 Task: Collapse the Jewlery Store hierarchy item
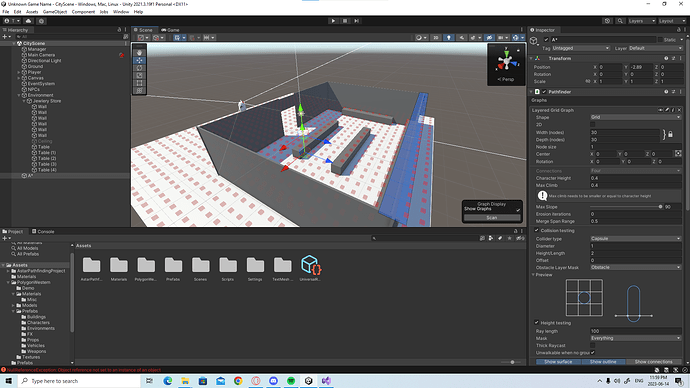click(25, 101)
